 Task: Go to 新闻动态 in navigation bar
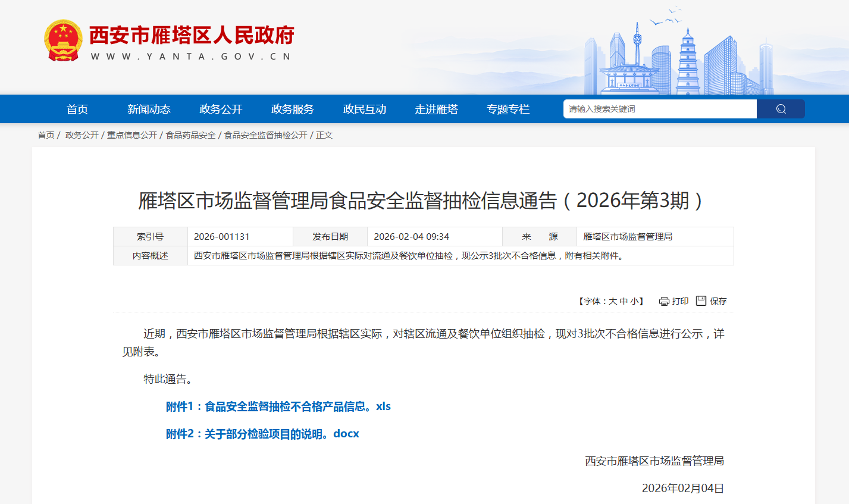click(149, 109)
